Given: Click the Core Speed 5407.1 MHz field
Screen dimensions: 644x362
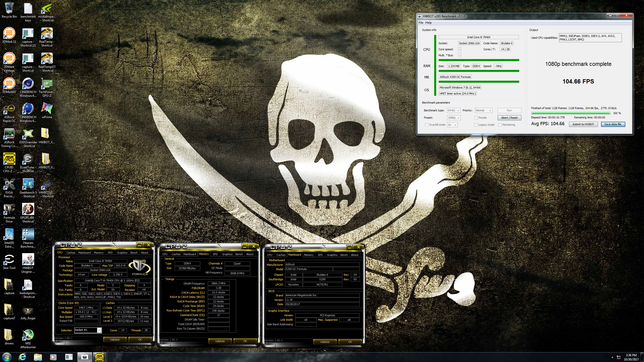Looking at the screenshot, I should (86, 308).
